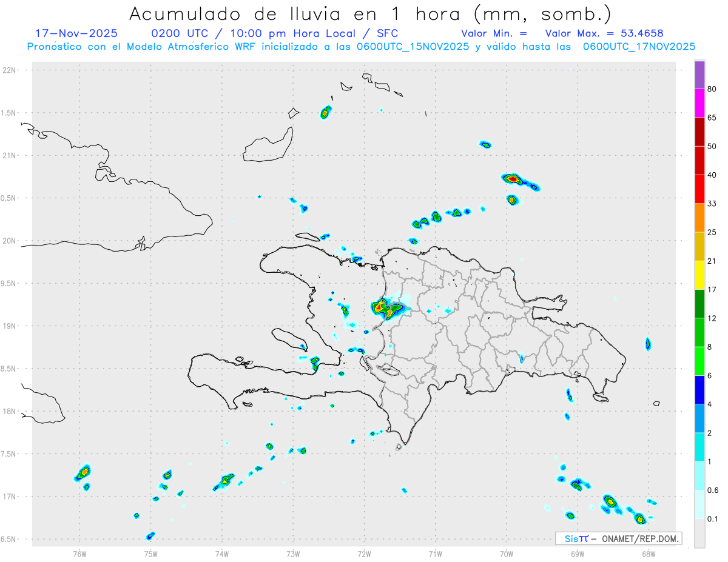Click the '74W' longitude axis label
Screen dimensions: 728x562
[x=222, y=554]
